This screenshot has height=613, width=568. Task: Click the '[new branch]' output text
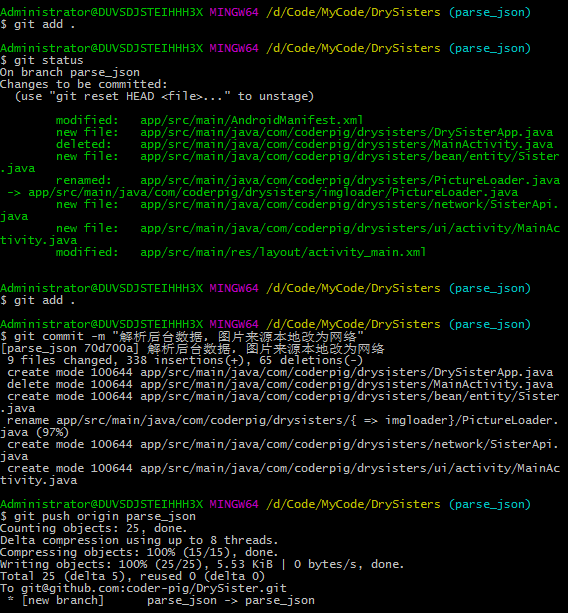pos(63,600)
